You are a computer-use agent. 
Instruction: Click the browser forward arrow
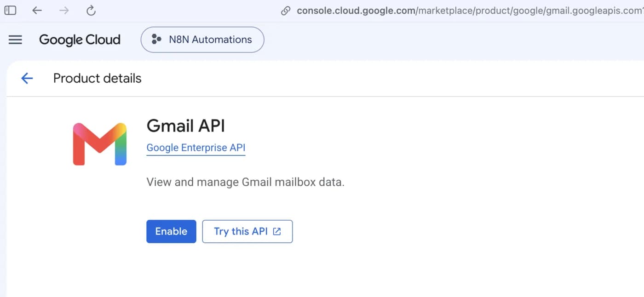click(x=64, y=10)
